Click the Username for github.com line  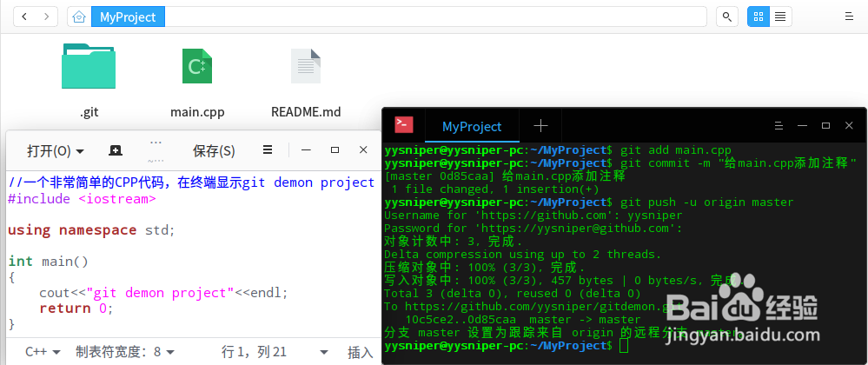coord(533,215)
